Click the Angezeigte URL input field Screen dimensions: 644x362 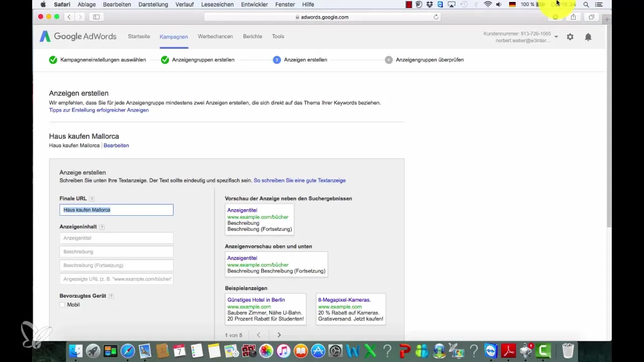coord(116,279)
